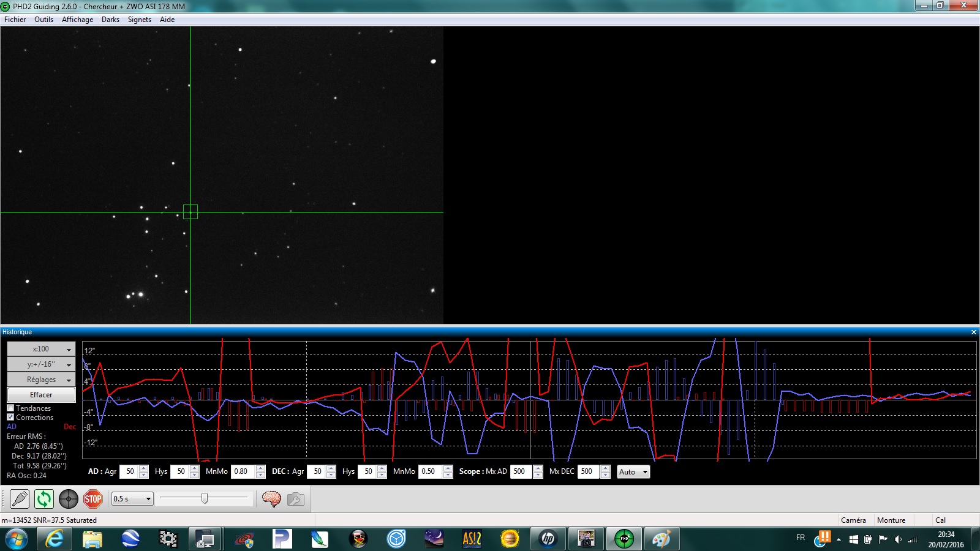Screen dimensions: 980x551
Task: Launch Google Earth from the taskbar
Action: (x=130, y=539)
